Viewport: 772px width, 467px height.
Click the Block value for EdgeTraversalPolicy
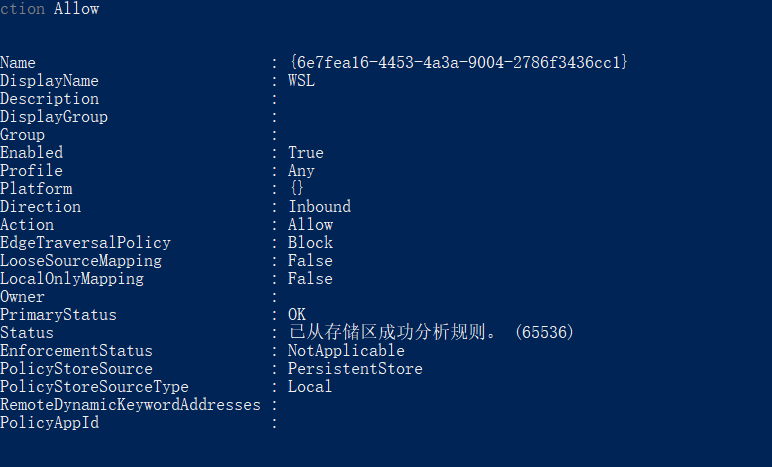coord(310,243)
